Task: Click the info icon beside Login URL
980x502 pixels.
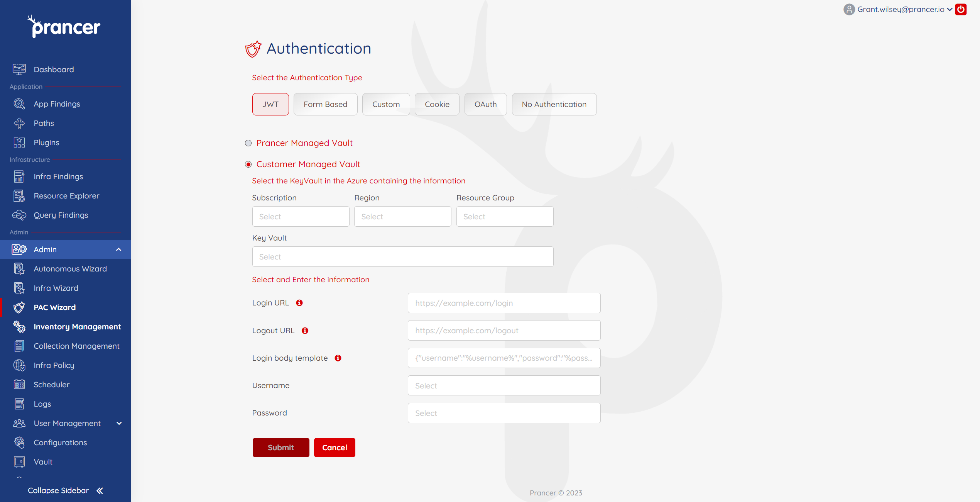Action: tap(299, 303)
